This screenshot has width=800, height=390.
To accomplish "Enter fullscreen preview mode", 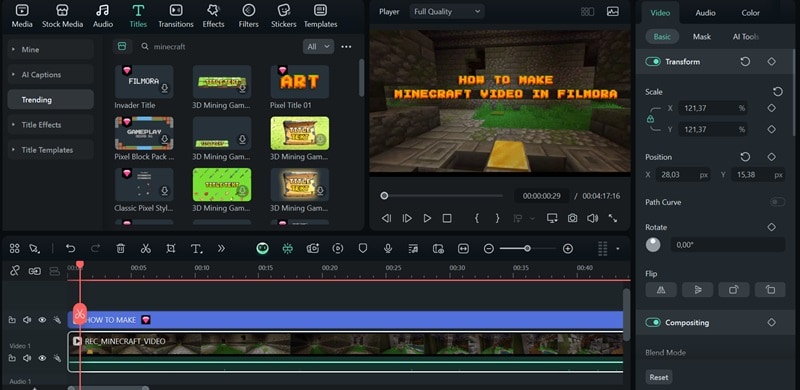I will (613, 218).
